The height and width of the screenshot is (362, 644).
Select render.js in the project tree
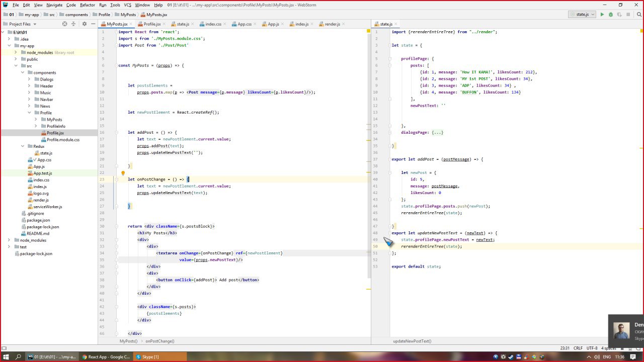coord(41,200)
